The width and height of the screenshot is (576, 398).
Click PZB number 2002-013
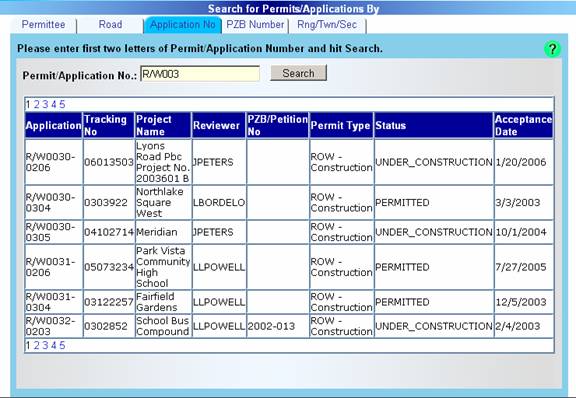point(271,326)
